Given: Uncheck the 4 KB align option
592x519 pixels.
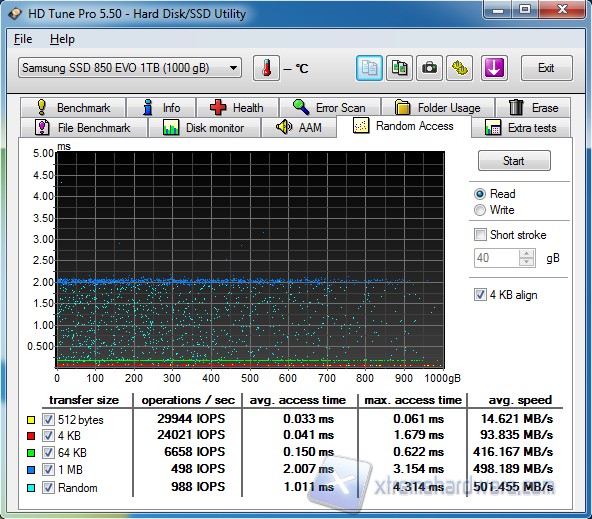Looking at the screenshot, I should pyautogui.click(x=480, y=294).
